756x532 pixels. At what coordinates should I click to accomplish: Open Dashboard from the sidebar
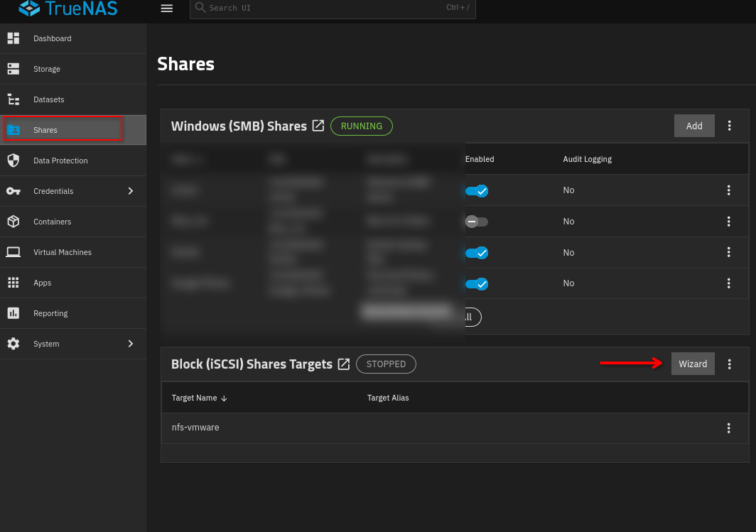(73, 38)
